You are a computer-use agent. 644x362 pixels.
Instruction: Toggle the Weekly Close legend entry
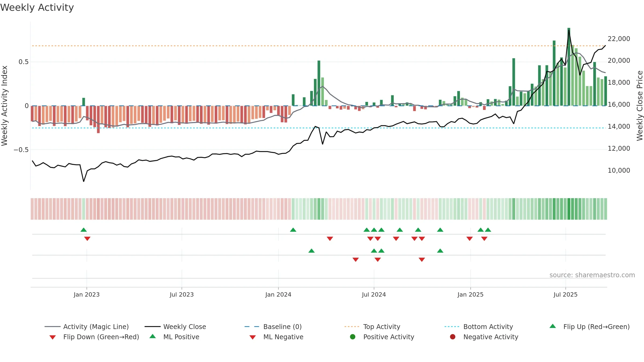point(175,327)
